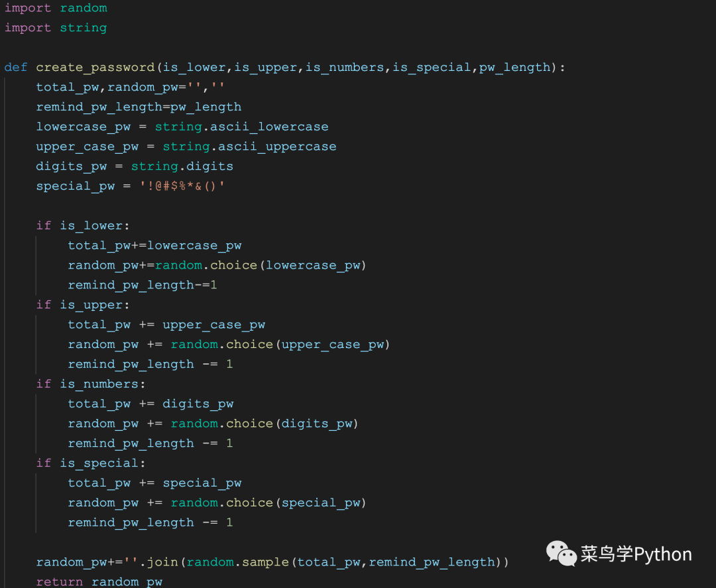This screenshot has height=588, width=716.
Task: Click the 'if is_upper:' line
Action: [x=83, y=304]
